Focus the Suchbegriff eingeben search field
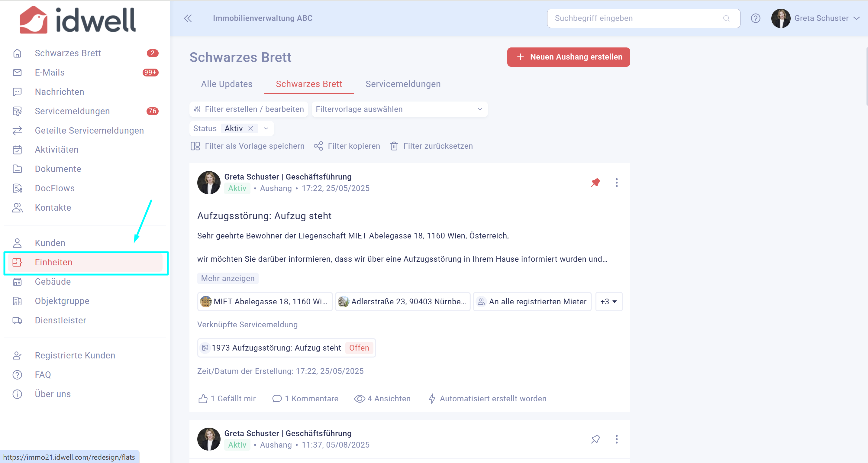 643,18
